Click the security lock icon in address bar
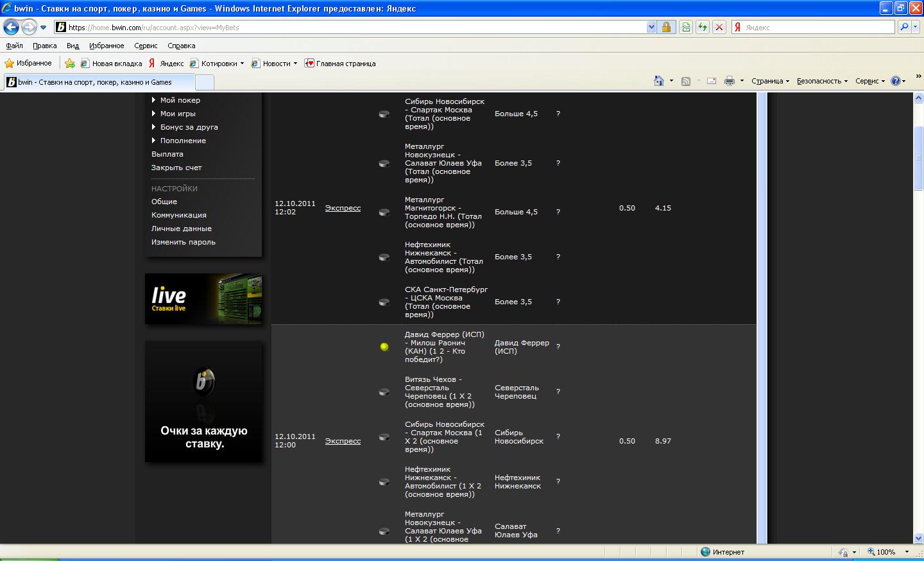Screen dimensions: 924x561 pos(666,27)
